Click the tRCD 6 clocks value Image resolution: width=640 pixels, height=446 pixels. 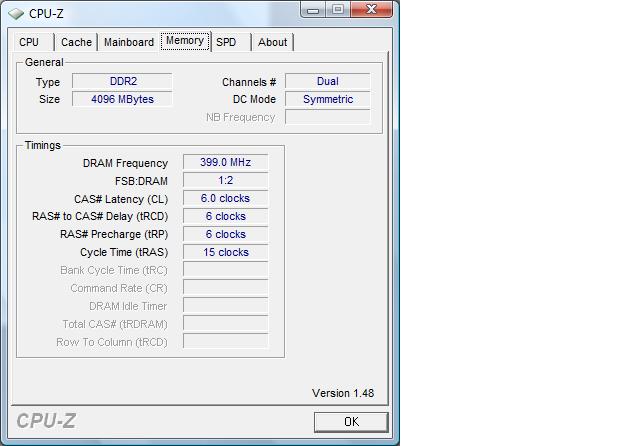(226, 216)
